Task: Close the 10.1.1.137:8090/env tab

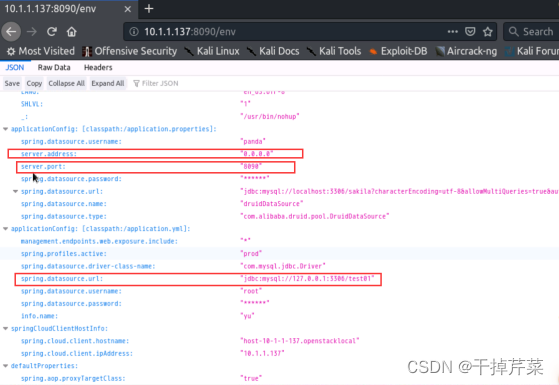Action: (127, 9)
